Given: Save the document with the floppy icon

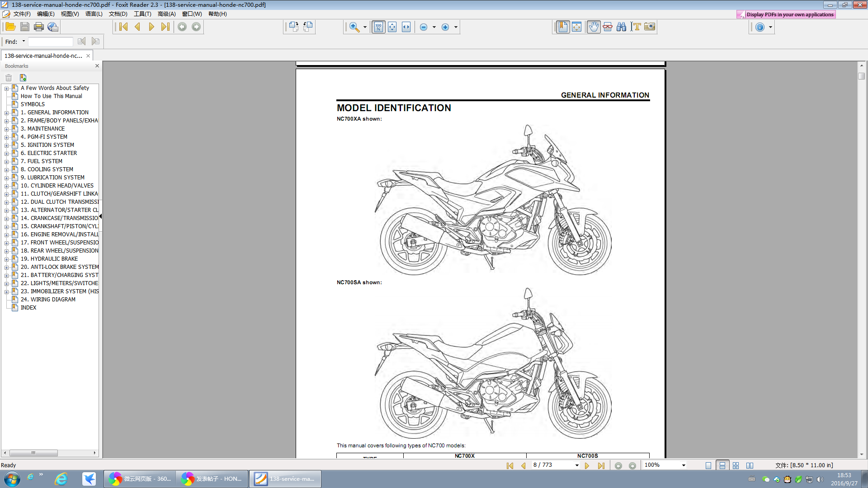Looking at the screenshot, I should (x=25, y=27).
